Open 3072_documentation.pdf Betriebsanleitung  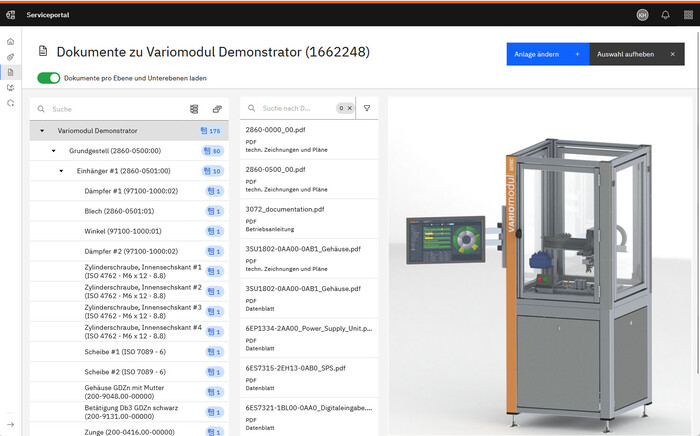coord(309,219)
